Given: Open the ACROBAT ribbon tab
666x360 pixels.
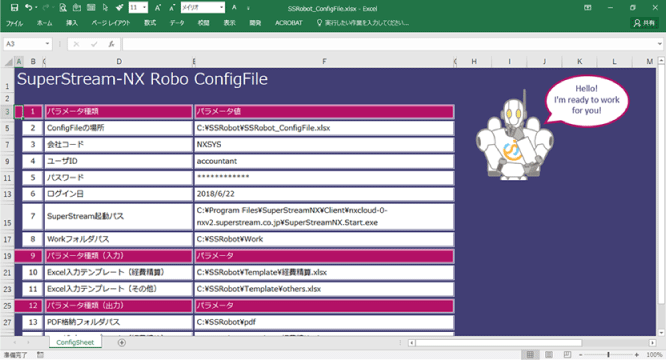Looking at the screenshot, I should 288,23.
